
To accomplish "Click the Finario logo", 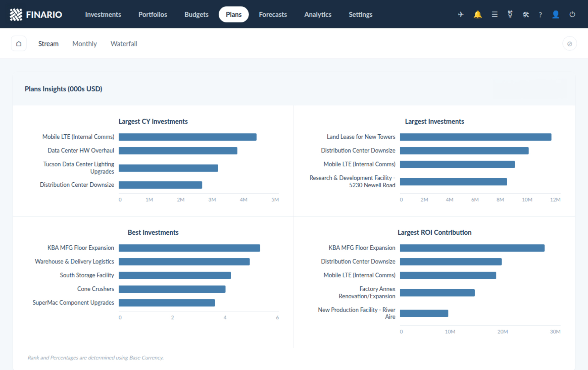I will click(36, 14).
